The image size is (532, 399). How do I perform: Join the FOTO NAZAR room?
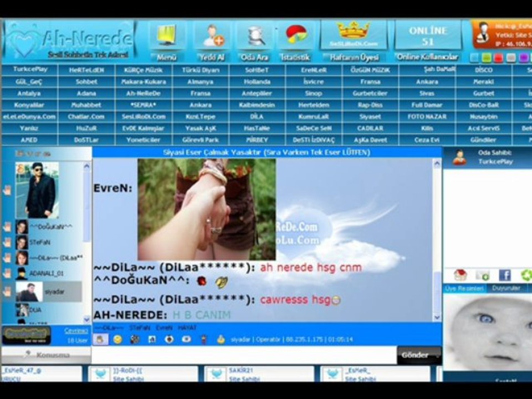coord(427,117)
